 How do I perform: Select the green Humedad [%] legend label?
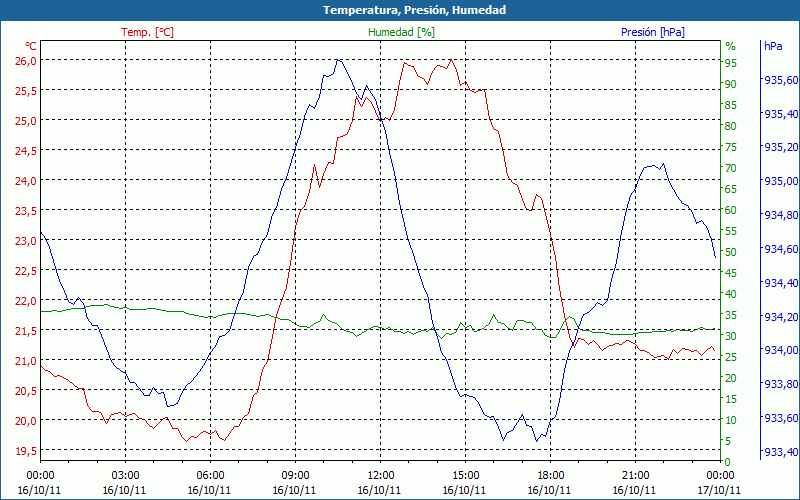point(402,32)
